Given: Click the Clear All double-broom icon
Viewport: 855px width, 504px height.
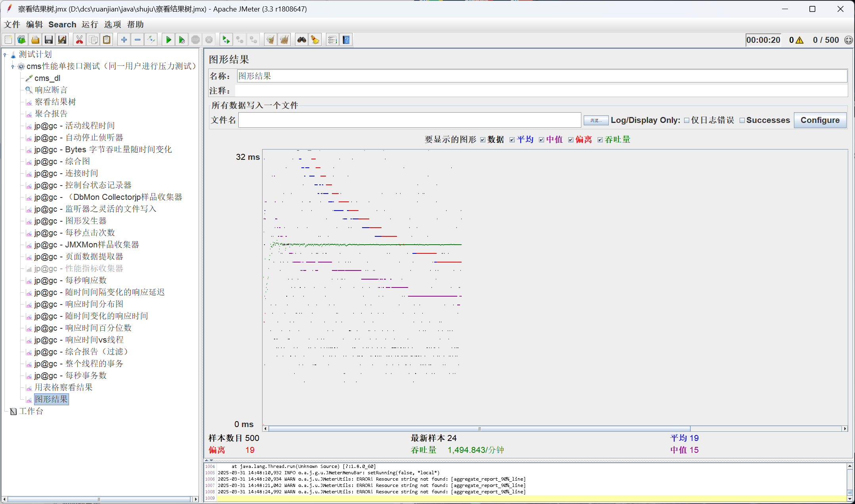Looking at the screenshot, I should click(x=284, y=40).
